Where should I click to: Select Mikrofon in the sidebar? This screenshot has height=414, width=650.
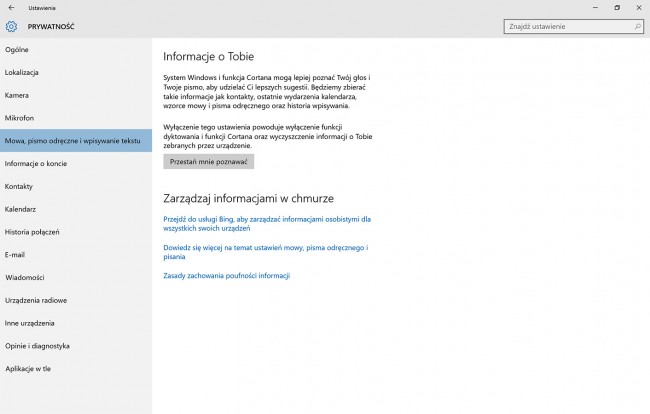pos(76,118)
